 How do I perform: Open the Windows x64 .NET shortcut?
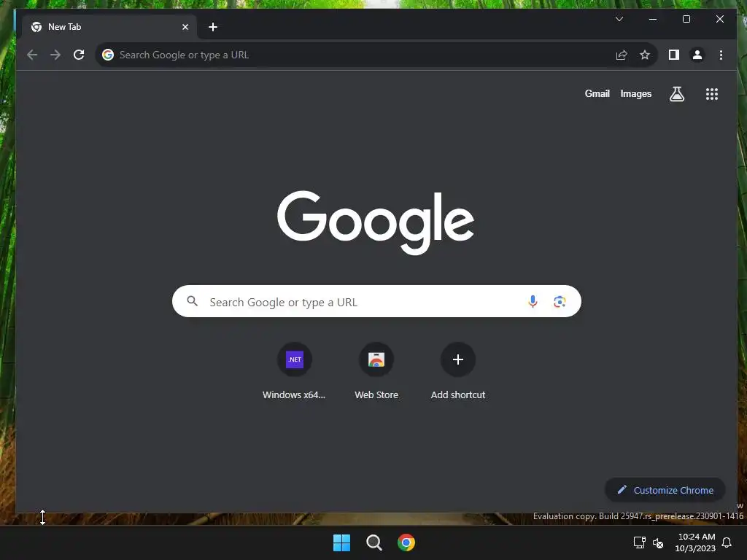(295, 371)
